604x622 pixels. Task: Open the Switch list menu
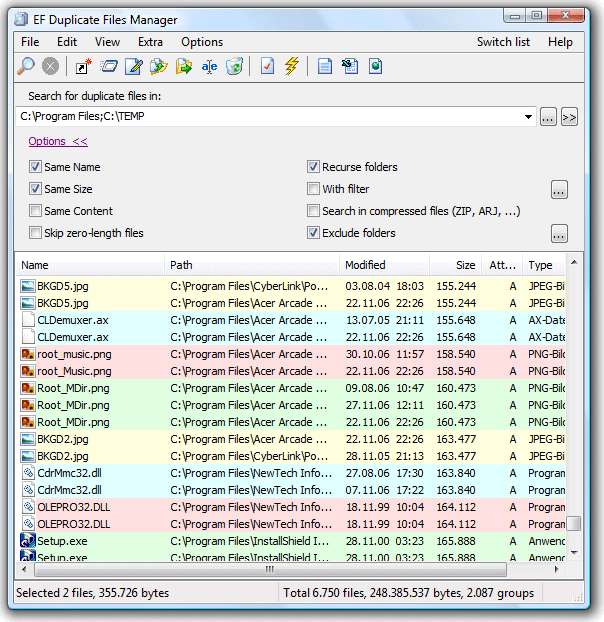point(503,42)
